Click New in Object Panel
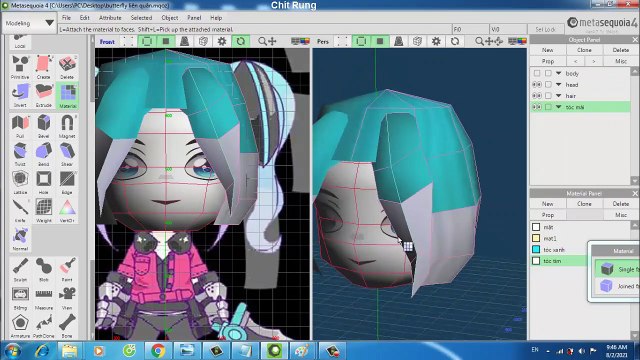 point(548,50)
